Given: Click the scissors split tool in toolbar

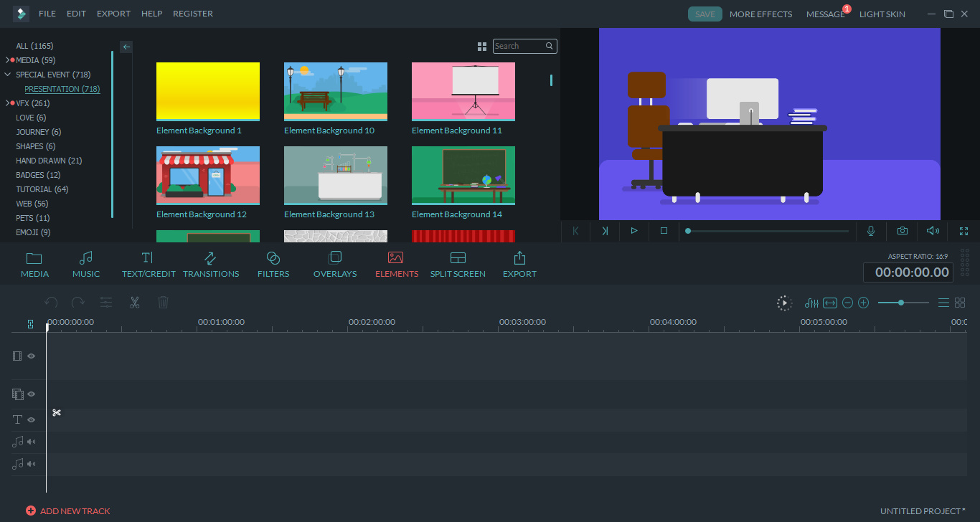Looking at the screenshot, I should tap(134, 303).
